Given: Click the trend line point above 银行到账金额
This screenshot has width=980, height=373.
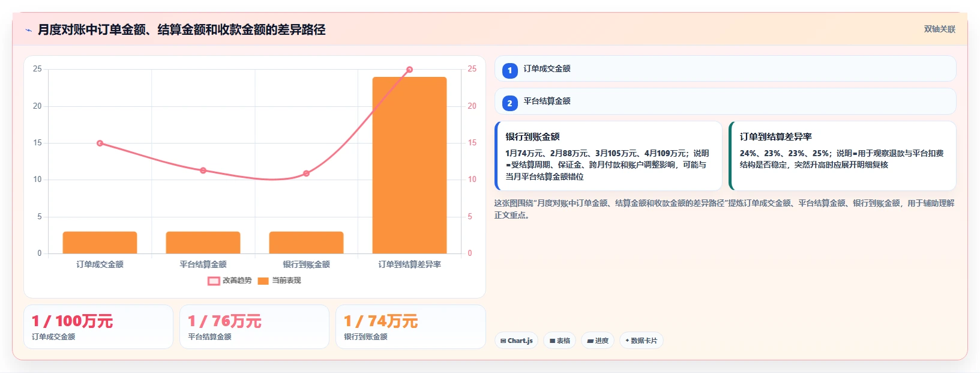Looking at the screenshot, I should tap(306, 174).
